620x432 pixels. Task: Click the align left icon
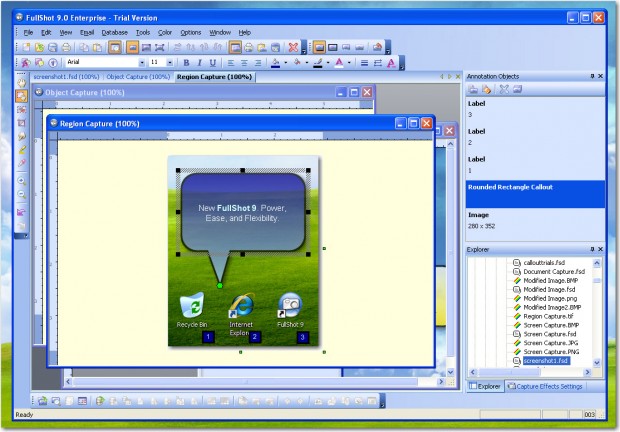tap(231, 63)
